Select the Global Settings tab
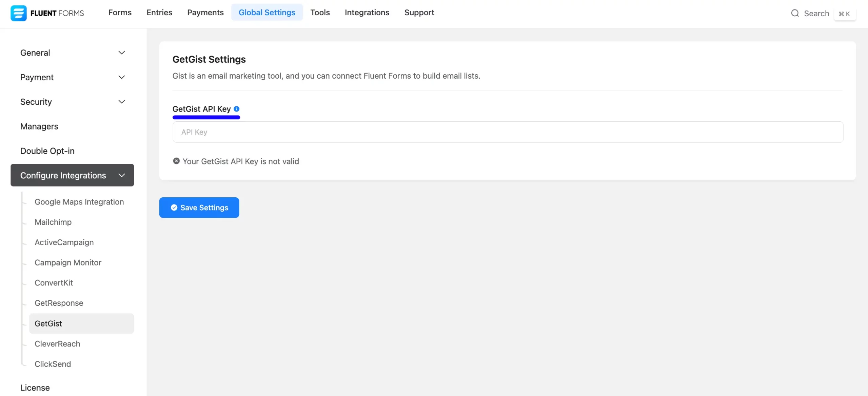868x396 pixels. (x=267, y=13)
